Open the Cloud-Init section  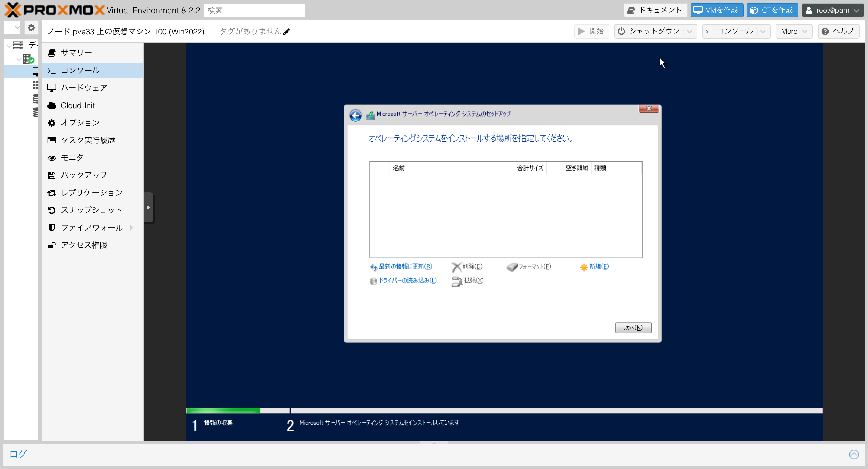(77, 105)
